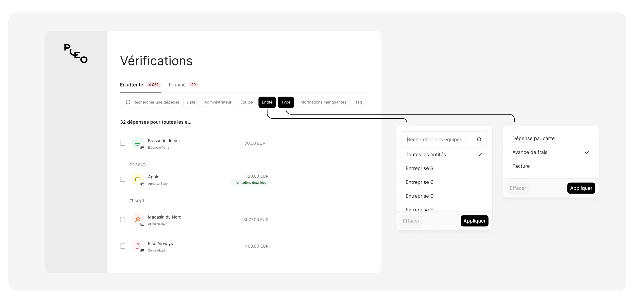Tick the Apple expense checkbox

point(123,179)
